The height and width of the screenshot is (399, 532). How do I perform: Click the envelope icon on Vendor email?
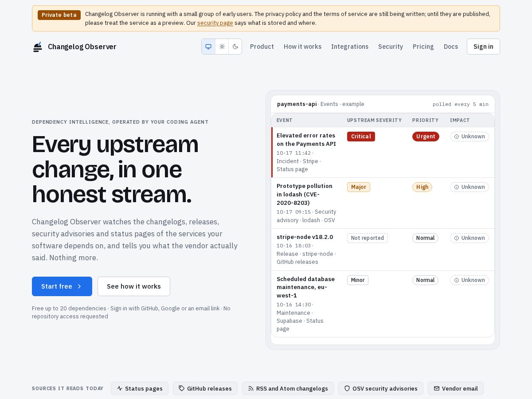pos(437,388)
